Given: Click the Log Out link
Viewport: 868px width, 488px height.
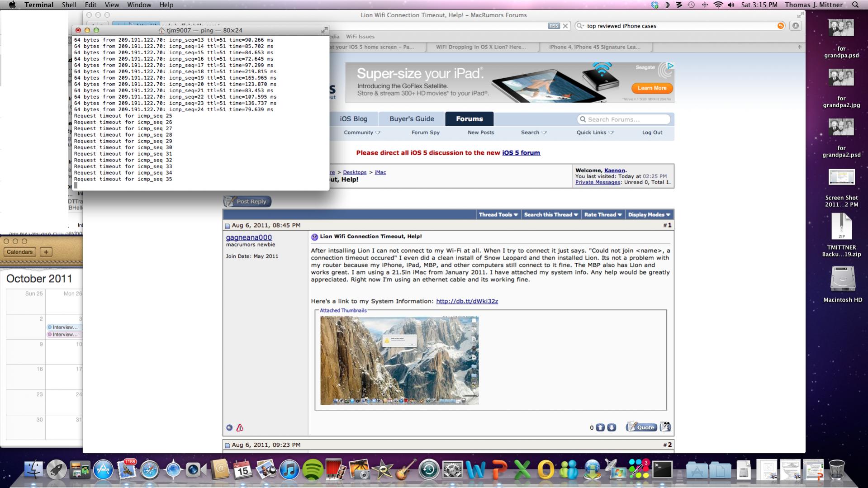Looking at the screenshot, I should pos(652,133).
